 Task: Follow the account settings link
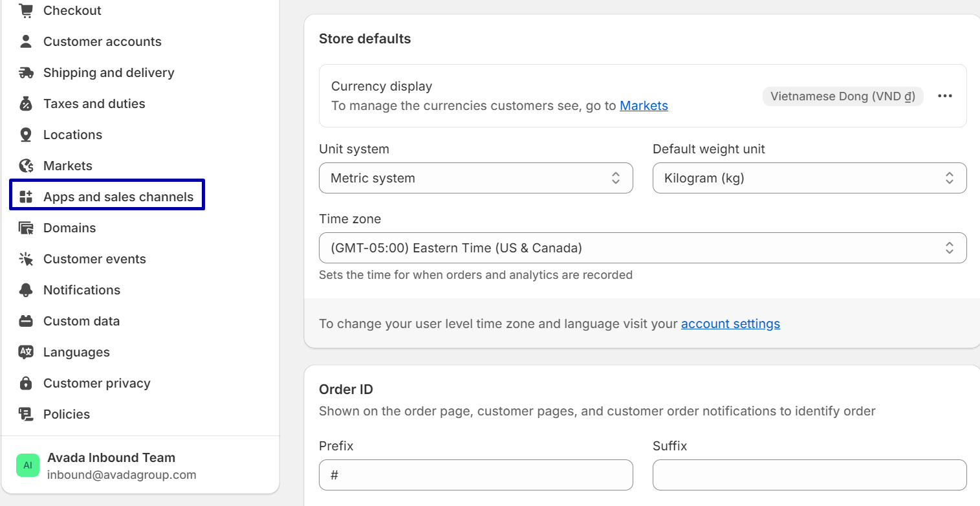730,324
